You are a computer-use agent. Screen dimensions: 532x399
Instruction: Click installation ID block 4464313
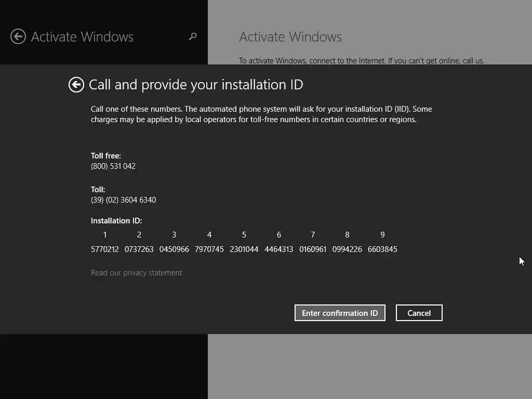(x=279, y=249)
